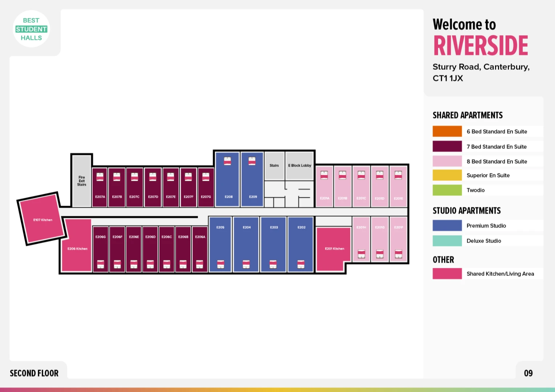Click the light pink 8 Bed swatch
555x392 pixels.
pos(447,161)
